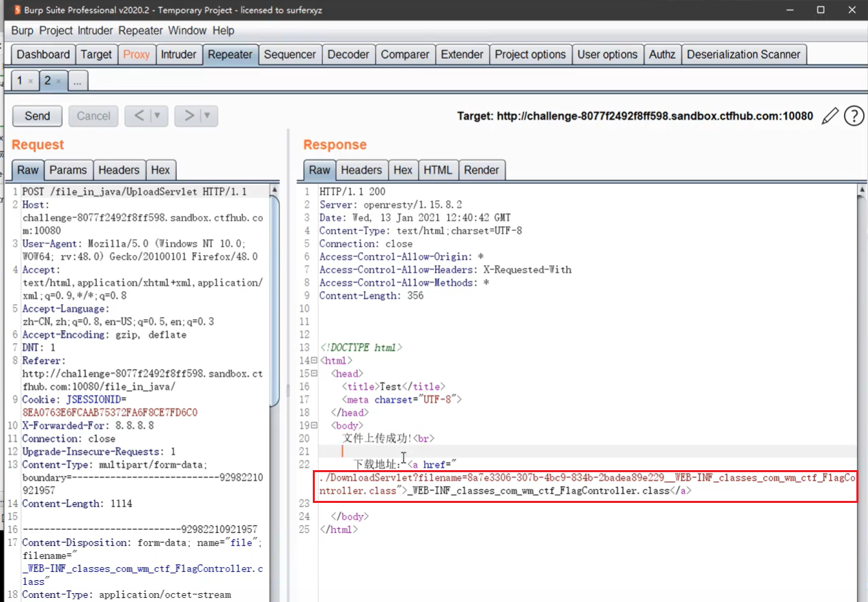Select the Request Params tab
Screen dimensions: 868x602
tap(68, 170)
